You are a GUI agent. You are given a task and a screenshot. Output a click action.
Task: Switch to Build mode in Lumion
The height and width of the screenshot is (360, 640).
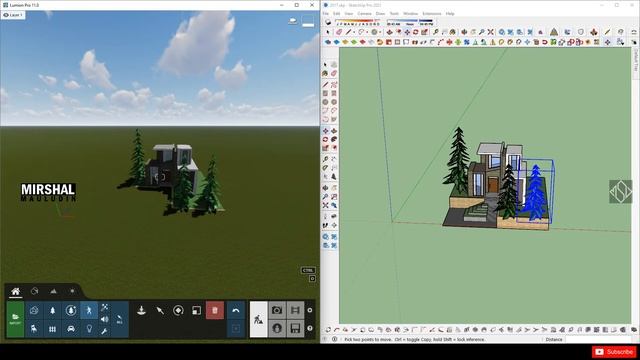(x=258, y=319)
